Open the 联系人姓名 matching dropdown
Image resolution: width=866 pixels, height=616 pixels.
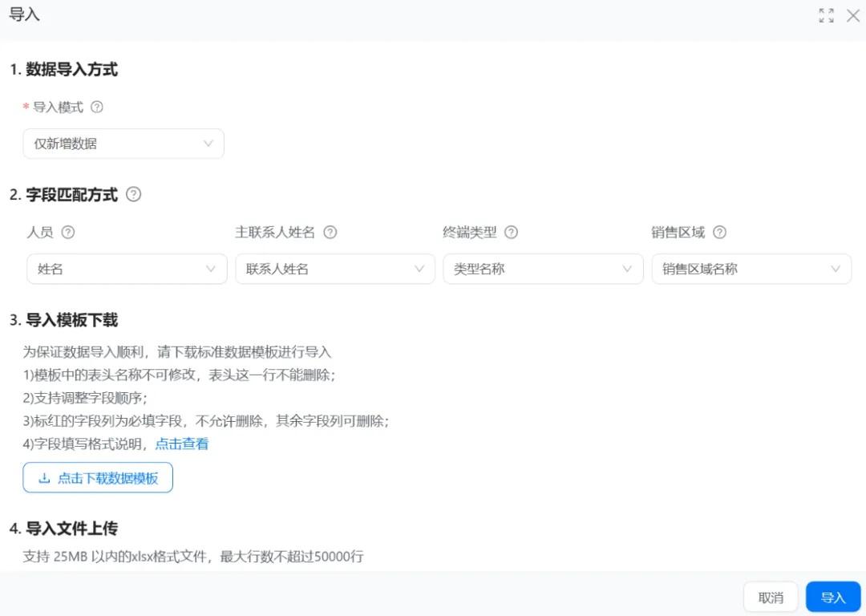click(x=334, y=269)
